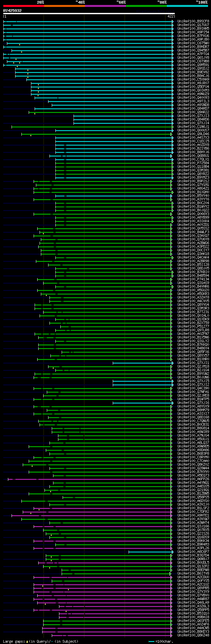Screen dimensions: 211x644
Task: Select label UniRef100_Q7XJI5
Action: click(x=193, y=381)
